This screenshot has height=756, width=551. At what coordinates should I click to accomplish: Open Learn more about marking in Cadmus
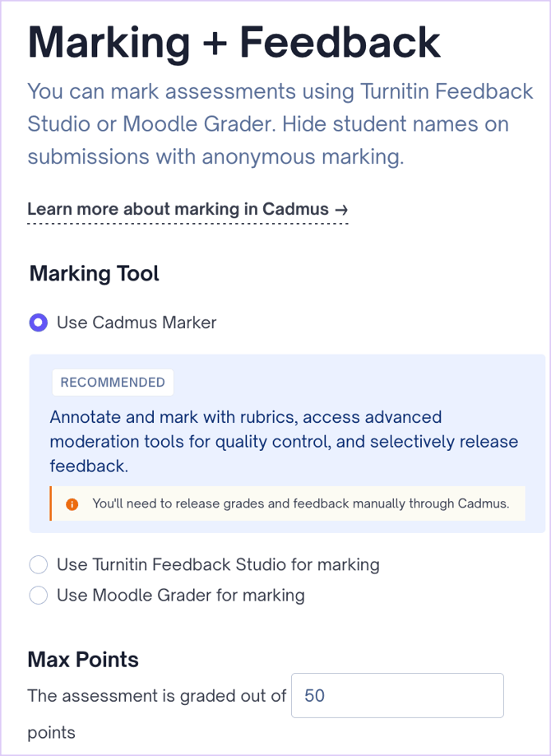click(179, 209)
